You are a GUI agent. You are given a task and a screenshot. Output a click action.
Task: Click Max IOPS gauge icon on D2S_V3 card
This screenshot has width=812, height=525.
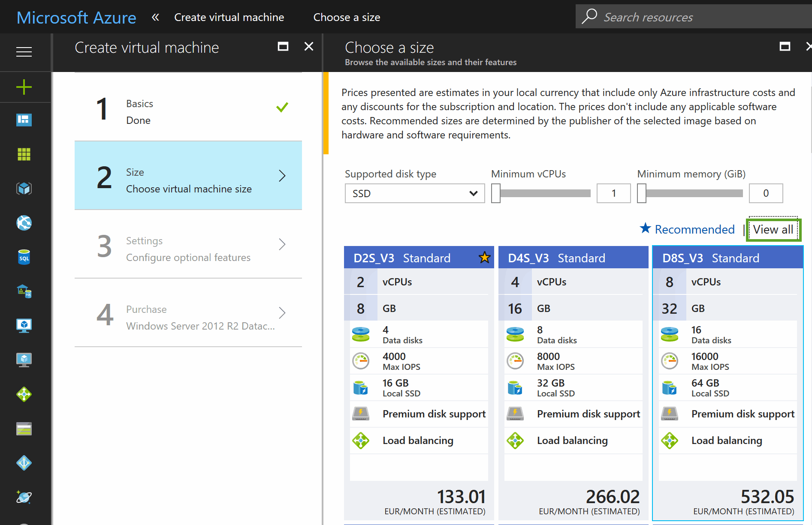pos(361,361)
